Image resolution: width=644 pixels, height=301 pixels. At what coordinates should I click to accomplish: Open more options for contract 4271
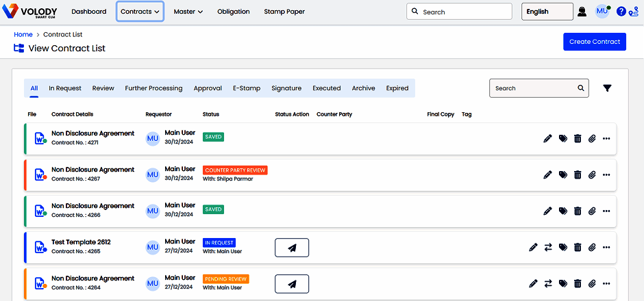pos(606,138)
